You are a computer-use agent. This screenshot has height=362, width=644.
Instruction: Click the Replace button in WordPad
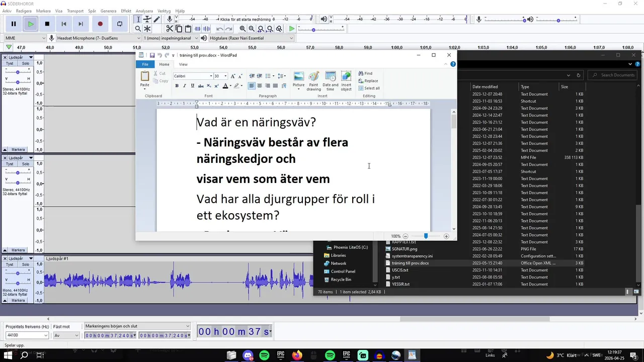click(368, 80)
